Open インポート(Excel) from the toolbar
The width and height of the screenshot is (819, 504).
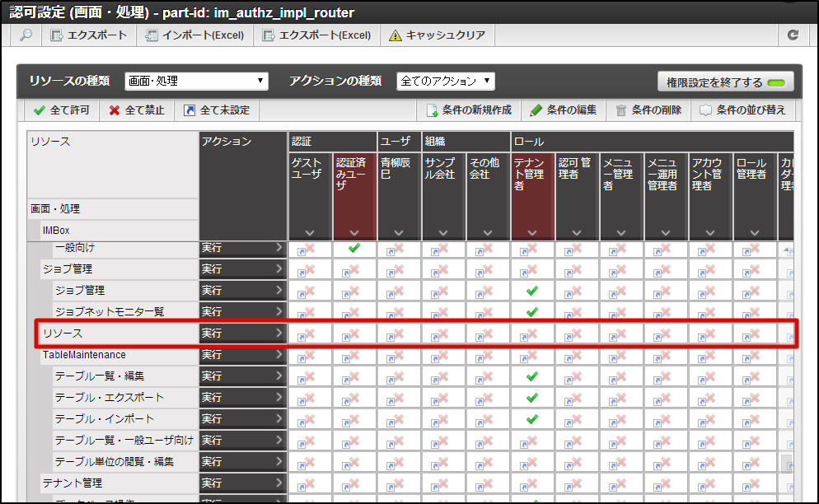(x=194, y=35)
